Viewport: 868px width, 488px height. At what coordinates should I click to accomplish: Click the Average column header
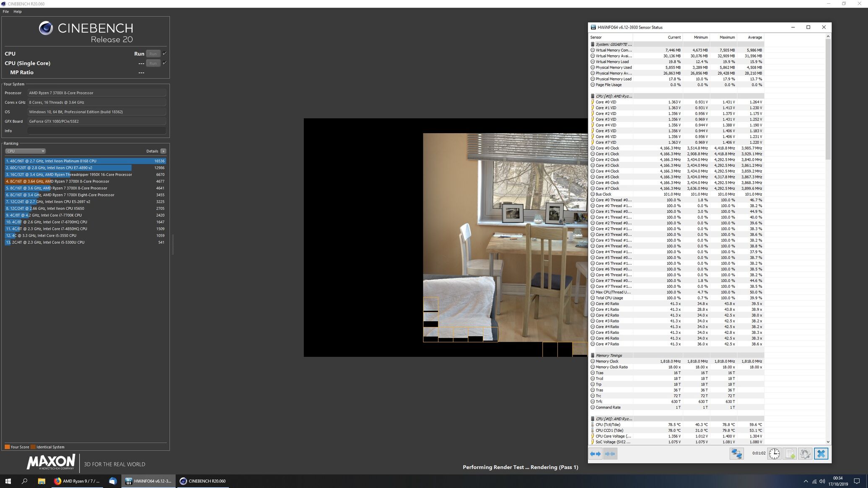click(x=750, y=37)
